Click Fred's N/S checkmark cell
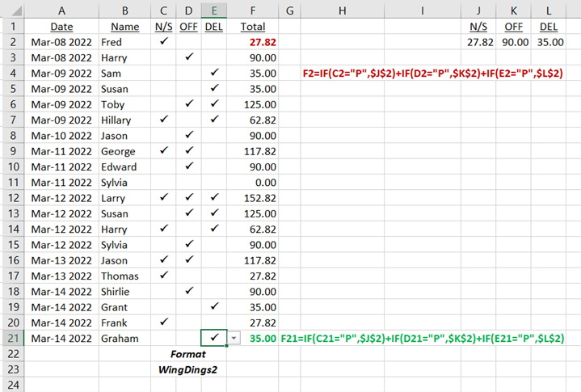 (x=164, y=41)
